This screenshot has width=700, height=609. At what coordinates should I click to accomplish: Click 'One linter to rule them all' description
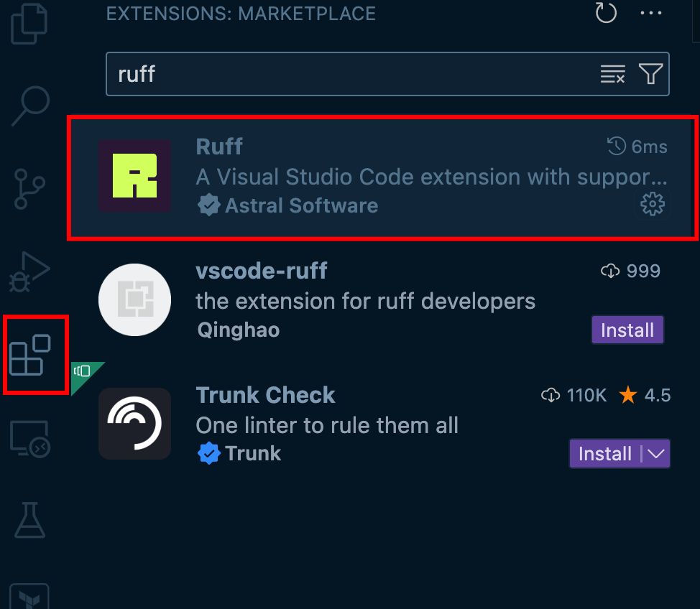[x=327, y=425]
